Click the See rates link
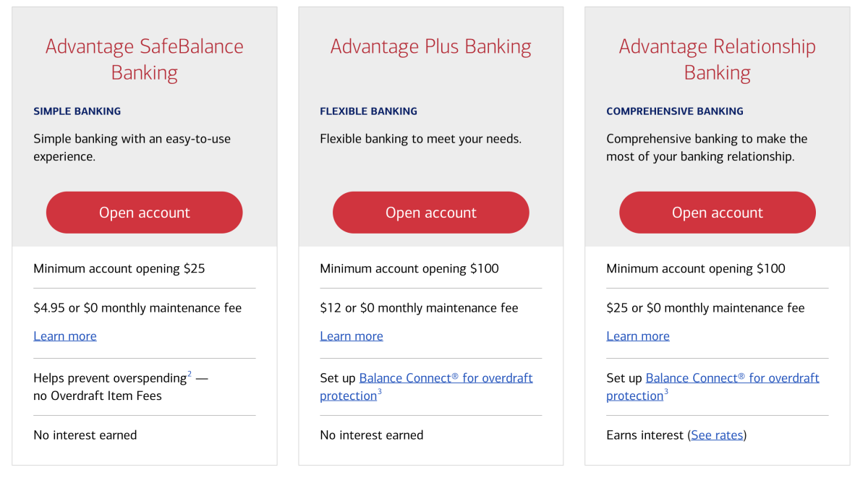 717,435
